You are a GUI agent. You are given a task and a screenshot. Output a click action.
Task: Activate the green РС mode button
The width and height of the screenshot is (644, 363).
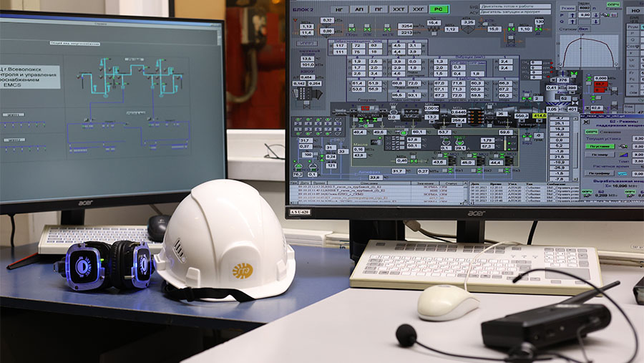(x=440, y=9)
